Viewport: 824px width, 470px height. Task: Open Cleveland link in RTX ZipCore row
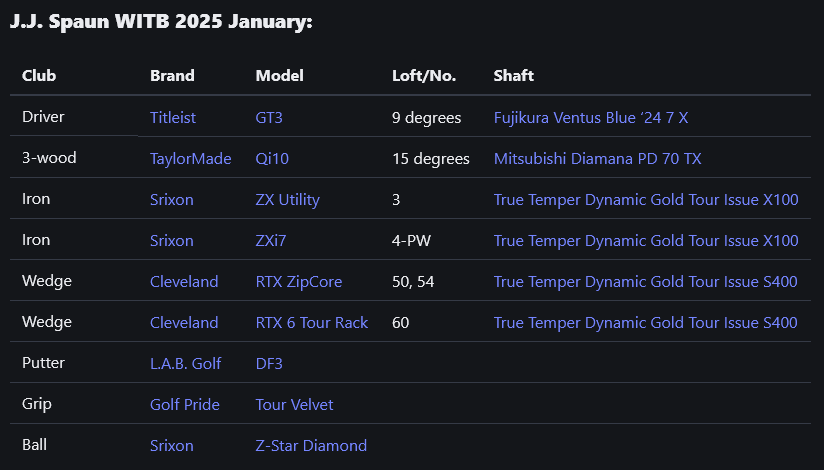(x=184, y=281)
